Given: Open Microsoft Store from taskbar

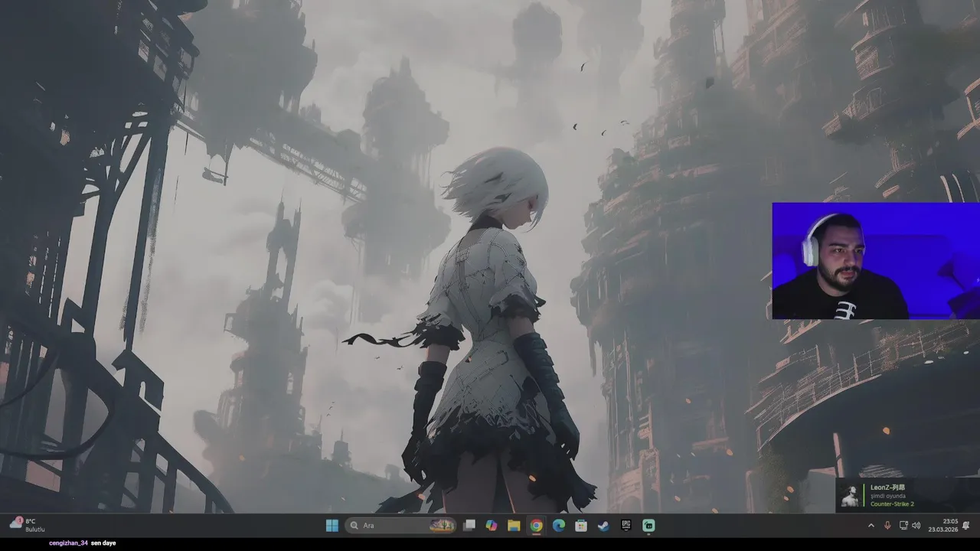Looking at the screenshot, I should (581, 525).
